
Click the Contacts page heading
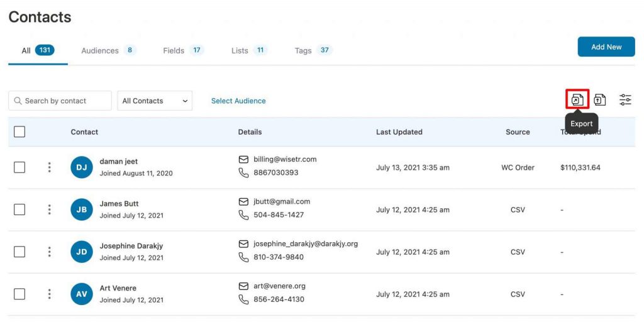[x=40, y=17]
